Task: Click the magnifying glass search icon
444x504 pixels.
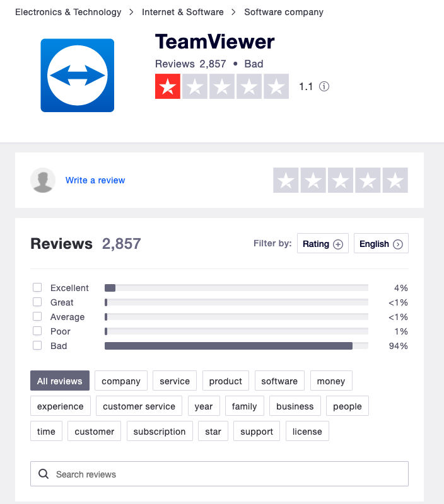Action: 44,474
